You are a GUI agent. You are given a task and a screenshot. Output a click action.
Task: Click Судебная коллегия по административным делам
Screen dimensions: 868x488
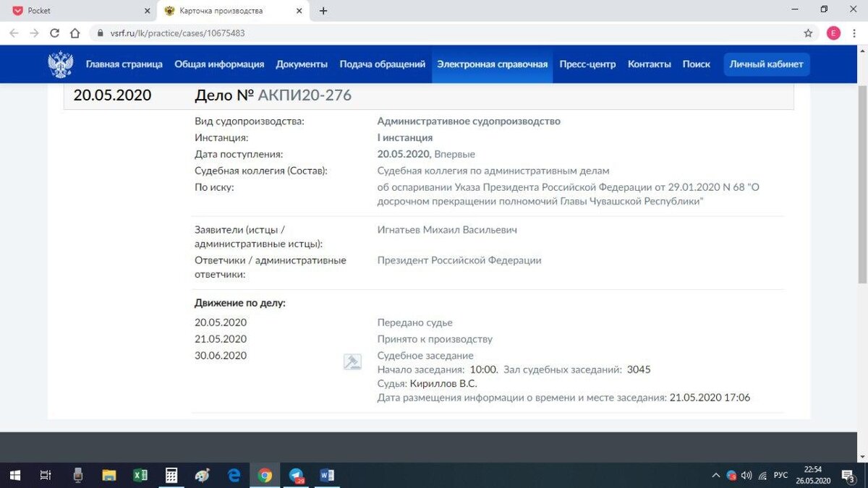pos(493,171)
